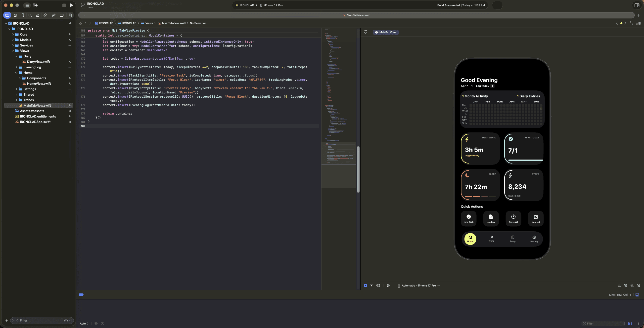Stop the running build
This screenshot has width=644, height=328.
point(64,5)
